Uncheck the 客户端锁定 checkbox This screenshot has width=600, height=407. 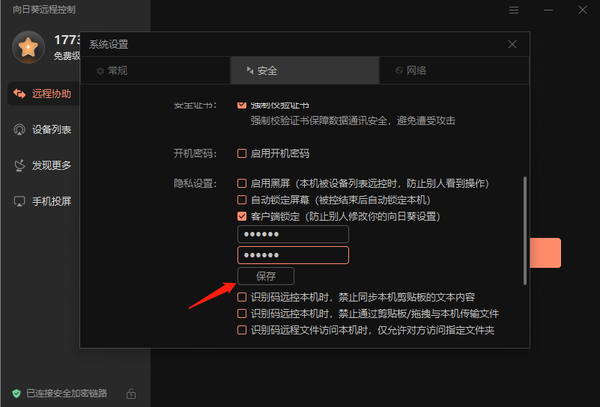tap(242, 217)
